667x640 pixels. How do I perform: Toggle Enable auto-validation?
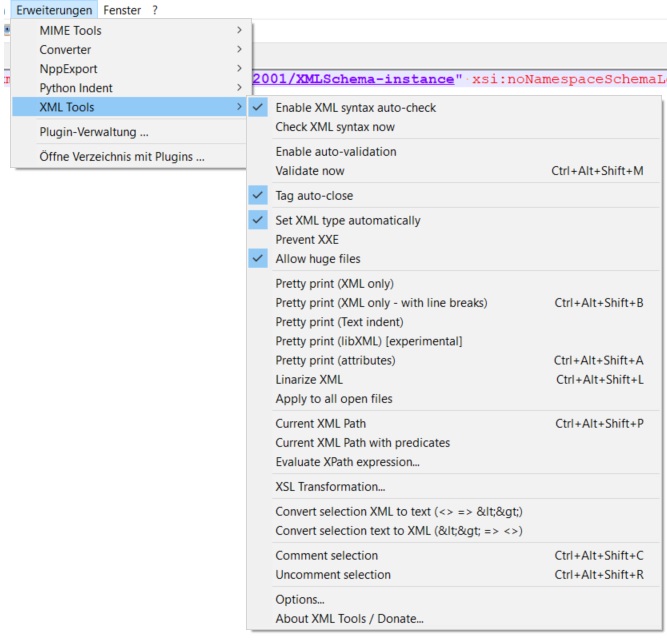pos(454,152)
